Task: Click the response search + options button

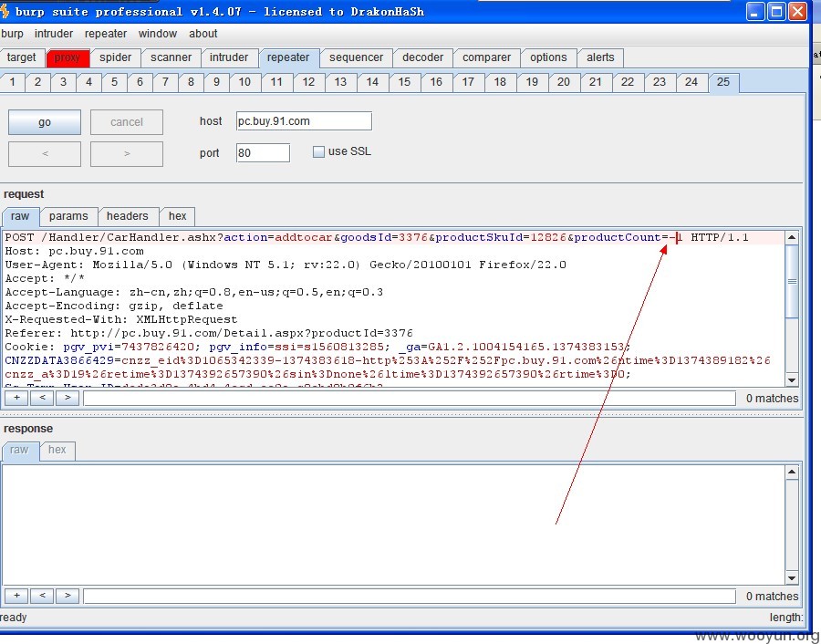Action: click(x=16, y=596)
